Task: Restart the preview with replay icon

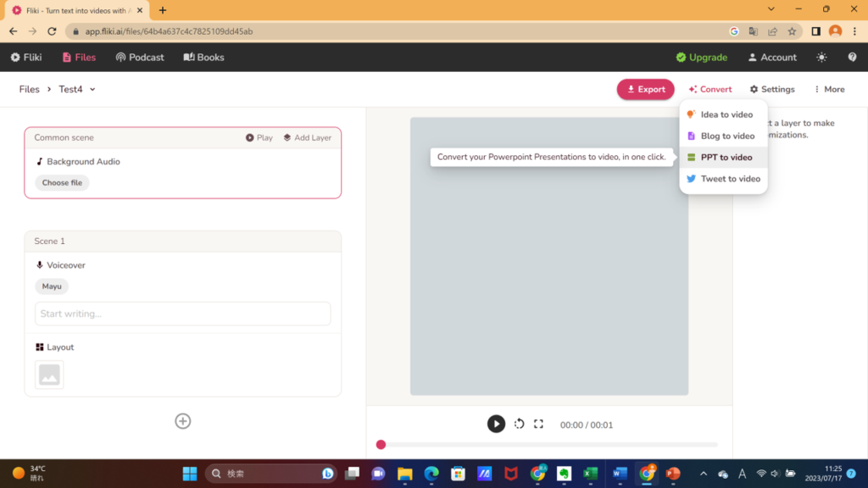Action: [519, 424]
